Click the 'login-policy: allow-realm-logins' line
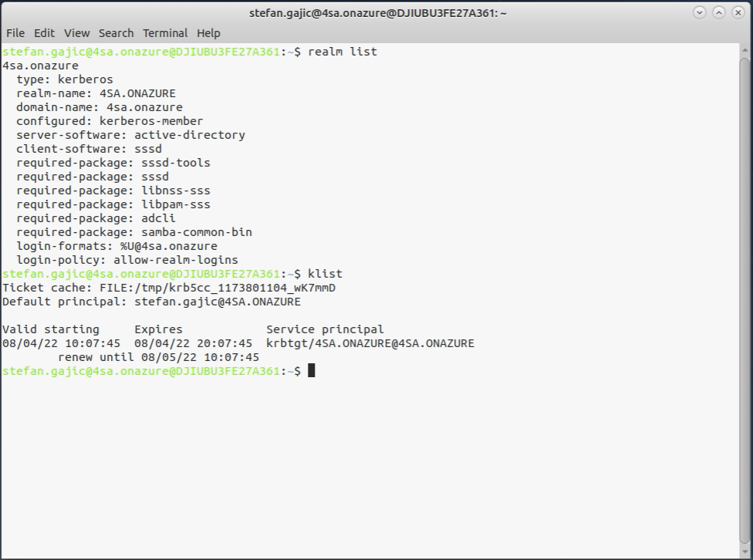The width and height of the screenshot is (753, 560). coord(127,260)
